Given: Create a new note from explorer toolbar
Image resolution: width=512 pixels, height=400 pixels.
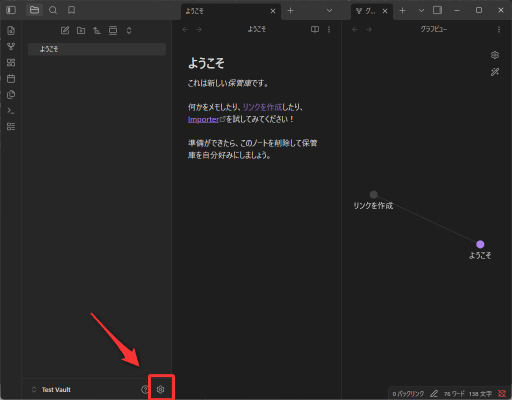Looking at the screenshot, I should [x=65, y=31].
